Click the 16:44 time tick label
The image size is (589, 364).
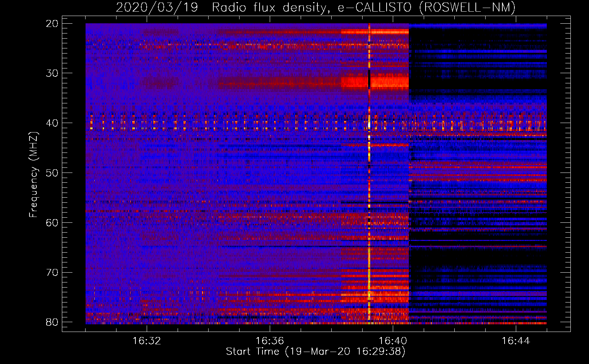click(516, 341)
